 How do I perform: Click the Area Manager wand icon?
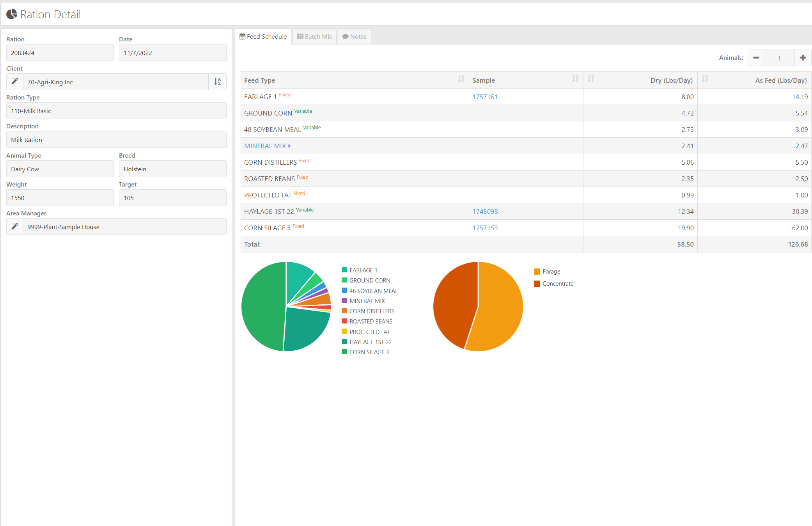15,226
